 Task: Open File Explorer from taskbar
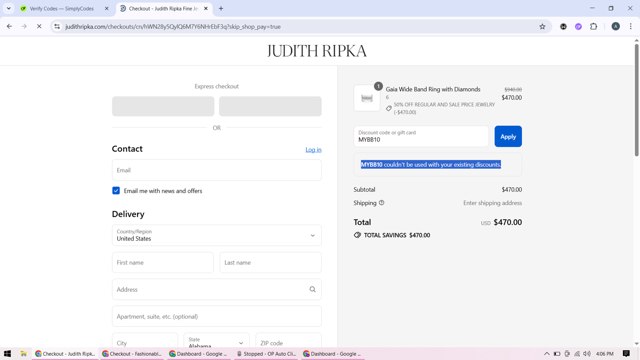click(x=24, y=353)
